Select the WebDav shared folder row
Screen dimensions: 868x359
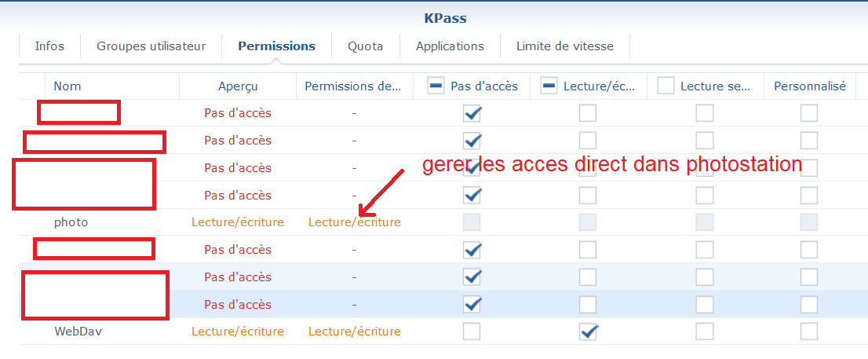78,332
